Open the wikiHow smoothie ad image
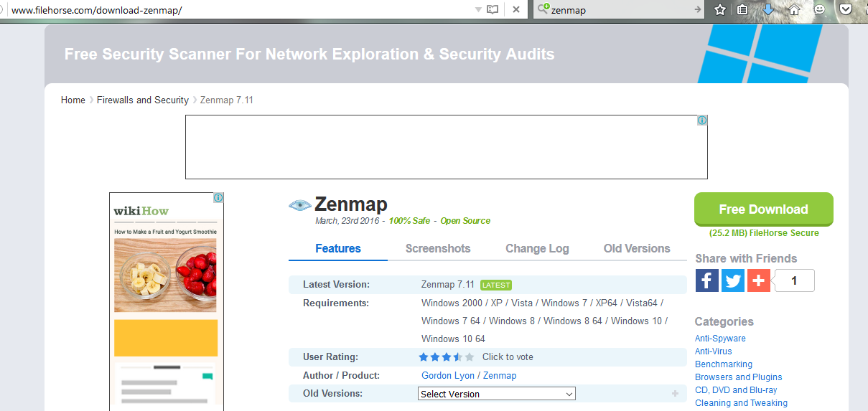The height and width of the screenshot is (411, 868). [165, 275]
